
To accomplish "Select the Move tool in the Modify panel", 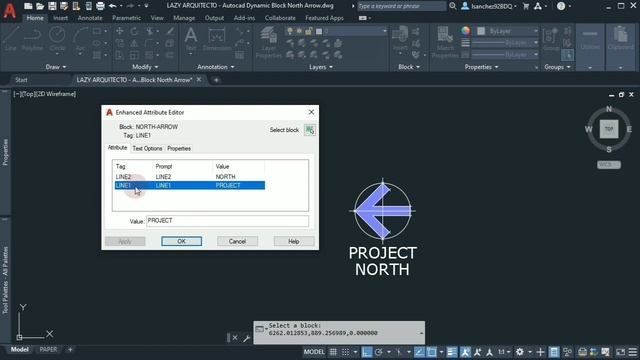I will coord(119,31).
